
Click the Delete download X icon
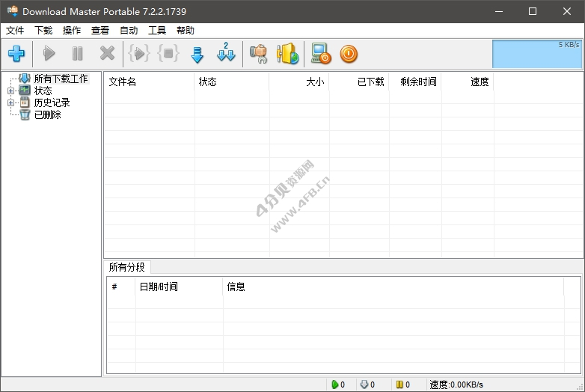point(108,54)
